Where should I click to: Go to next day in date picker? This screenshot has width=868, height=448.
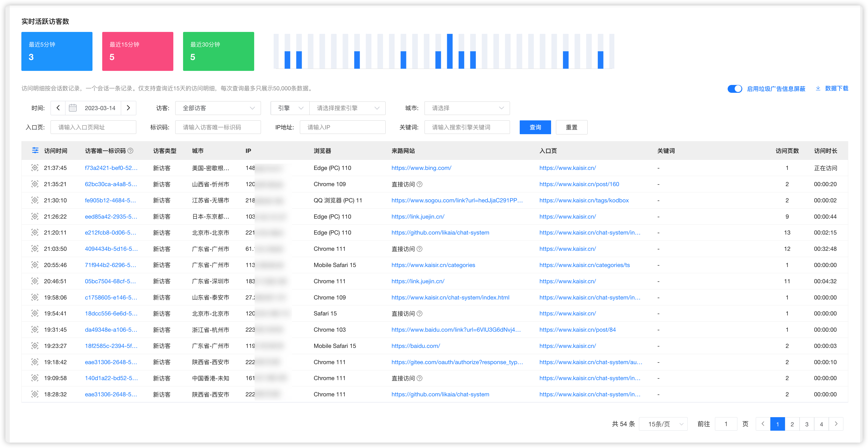click(x=128, y=108)
